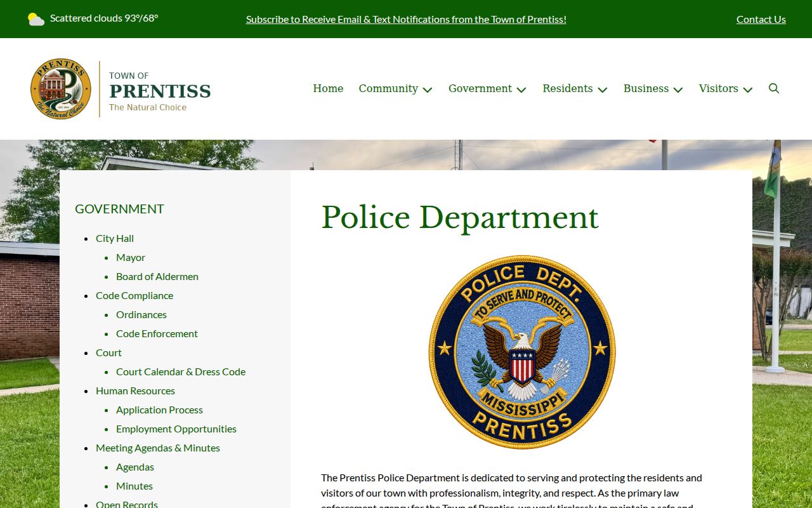Open Court Calendar & Dress Code link
The image size is (812, 508).
coord(181,371)
